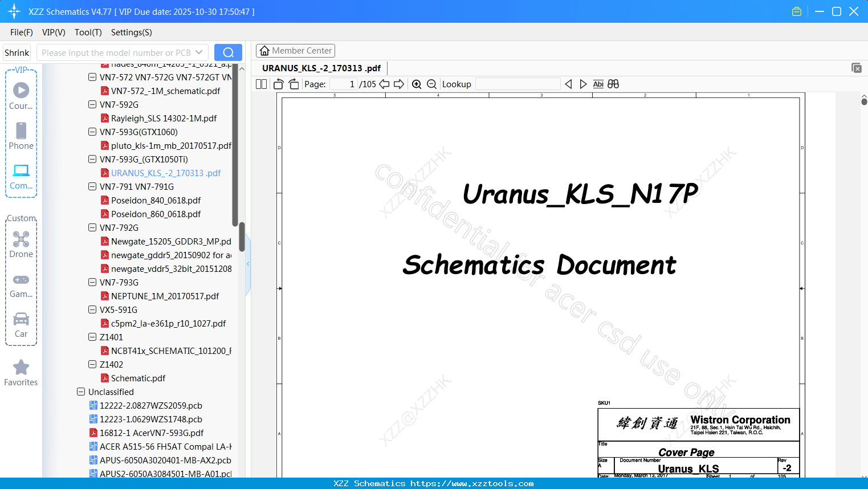Collapse the Unclassified group
This screenshot has height=489, width=868.
(81, 392)
